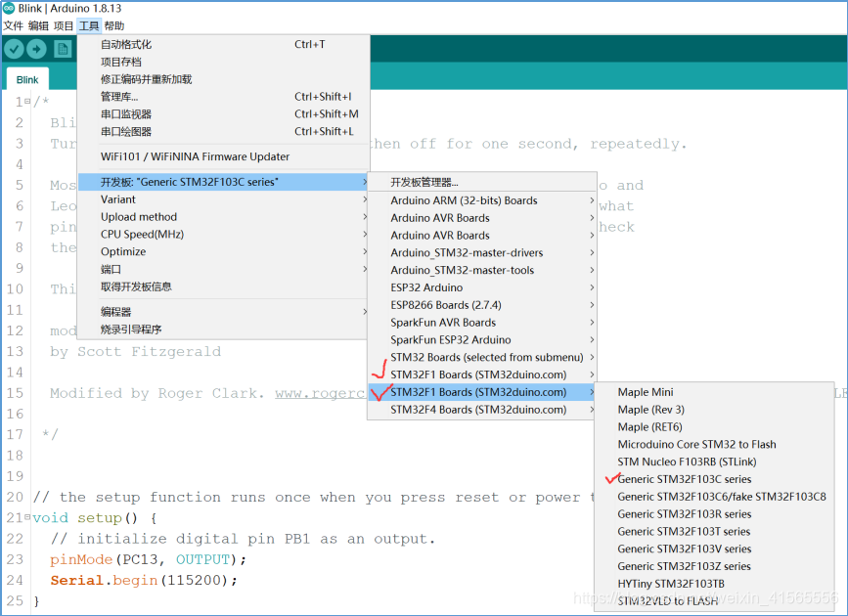The image size is (848, 616).
Task: Collapse the comment fold marker on line 1
Action: [27, 101]
